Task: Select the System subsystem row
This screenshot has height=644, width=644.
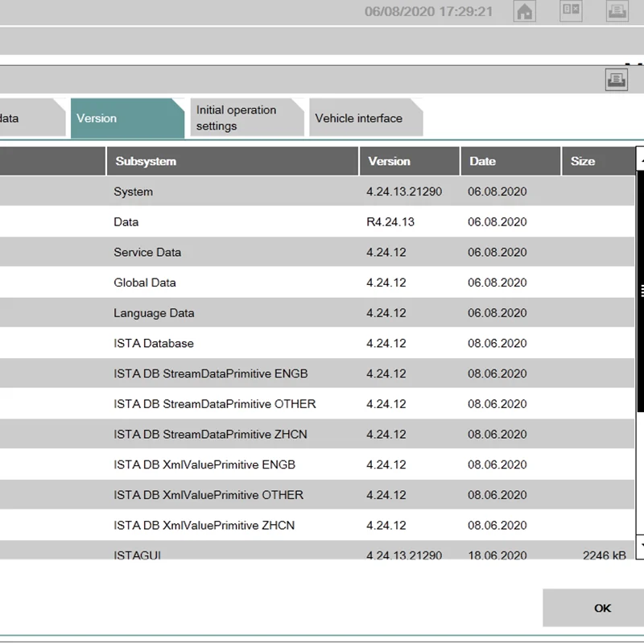Action: click(x=317, y=192)
